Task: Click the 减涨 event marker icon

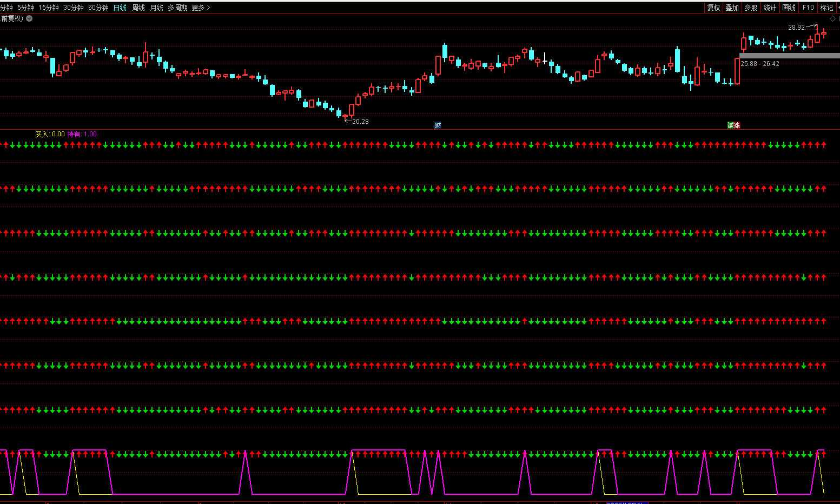Action: click(733, 125)
